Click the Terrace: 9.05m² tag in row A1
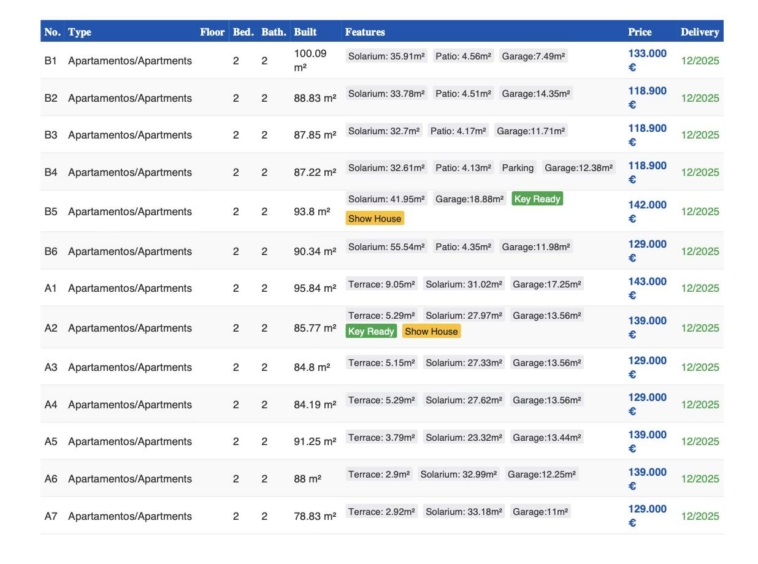Image resolution: width=758 pixels, height=564 pixels. (381, 284)
